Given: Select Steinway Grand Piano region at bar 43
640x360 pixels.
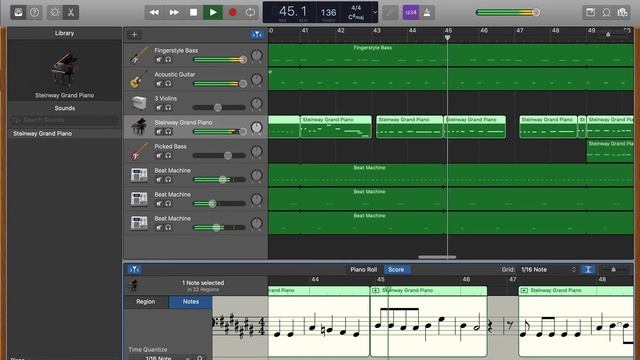Looking at the screenshot, I should tap(409, 127).
